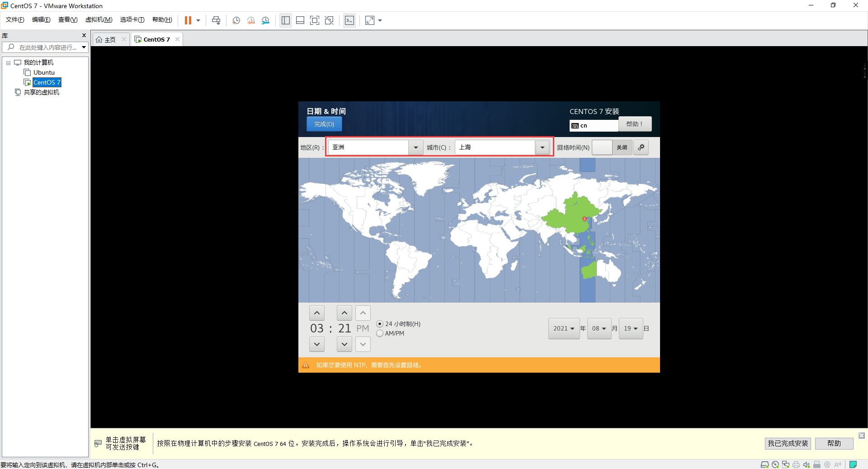Revert the VM to previous snapshot icon
Viewport: 868px width, 469px height.
(x=251, y=20)
